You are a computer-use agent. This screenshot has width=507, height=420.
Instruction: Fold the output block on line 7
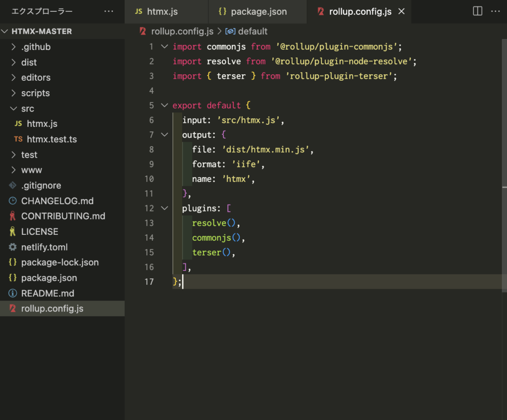pos(164,135)
